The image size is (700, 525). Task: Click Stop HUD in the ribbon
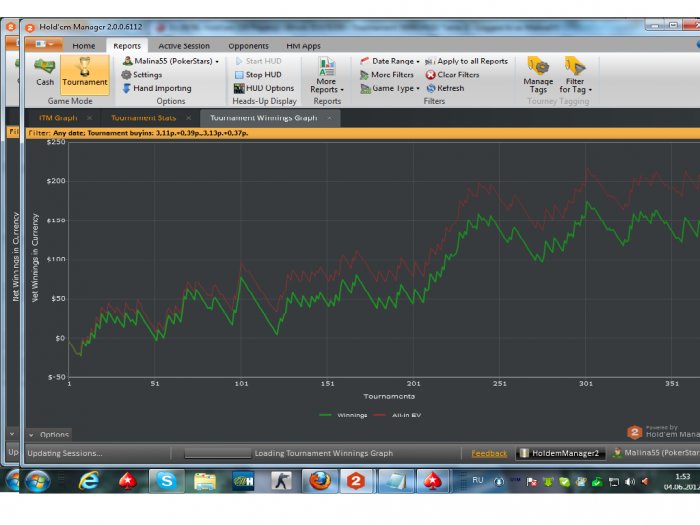[258, 75]
